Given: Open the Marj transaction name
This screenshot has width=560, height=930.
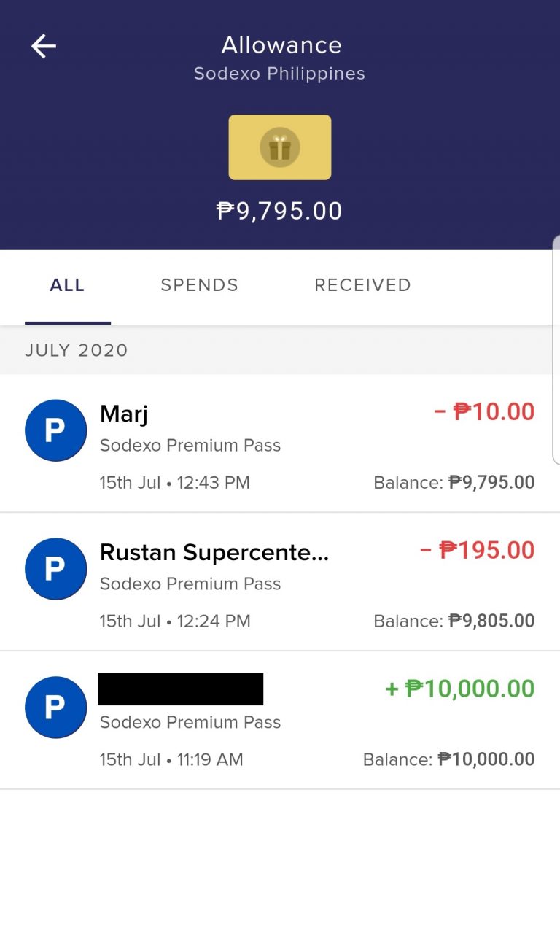Looking at the screenshot, I should pyautogui.click(x=124, y=414).
